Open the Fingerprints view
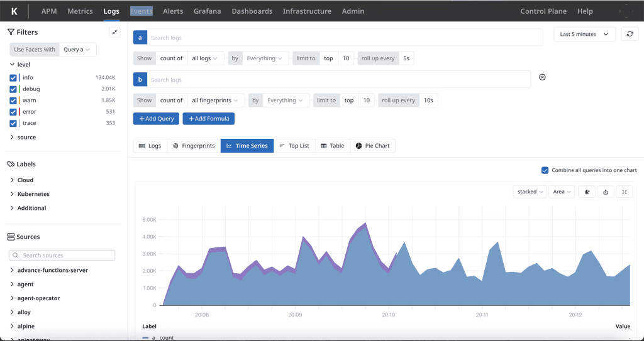Screen dimensions: 644x341 pyautogui.click(x=194, y=146)
